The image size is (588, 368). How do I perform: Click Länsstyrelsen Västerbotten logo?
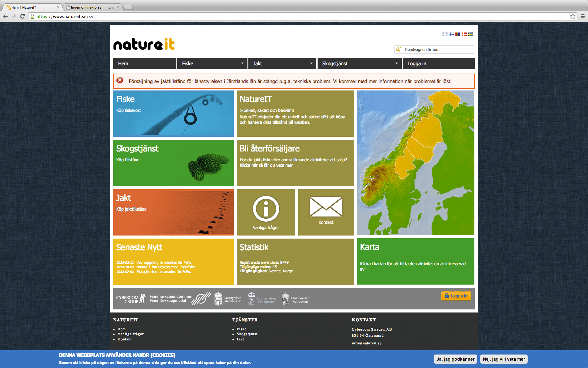pyautogui.click(x=262, y=299)
